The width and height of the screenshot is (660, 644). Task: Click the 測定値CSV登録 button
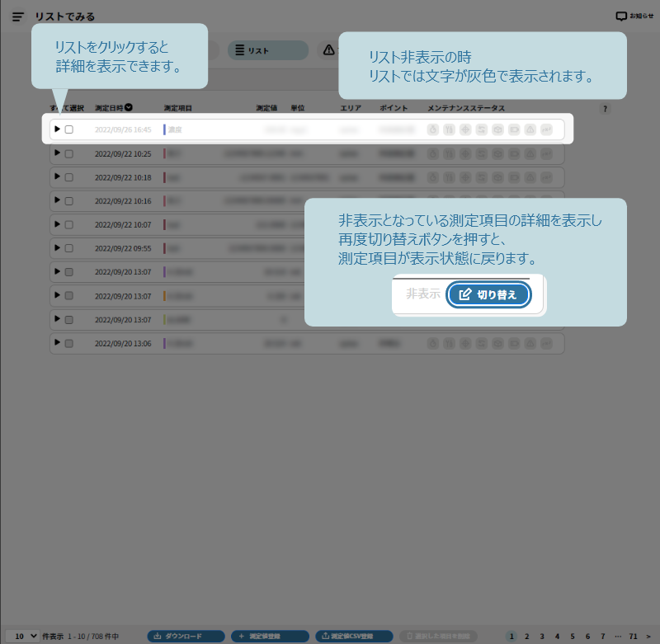pyautogui.click(x=354, y=636)
